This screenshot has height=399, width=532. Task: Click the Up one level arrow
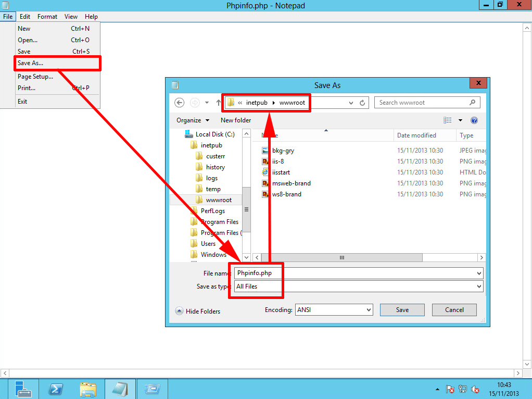pos(218,103)
